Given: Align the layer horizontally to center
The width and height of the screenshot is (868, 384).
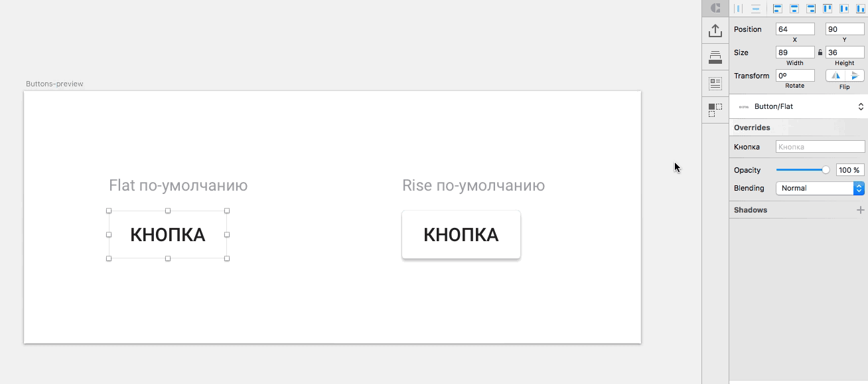Looking at the screenshot, I should [794, 9].
